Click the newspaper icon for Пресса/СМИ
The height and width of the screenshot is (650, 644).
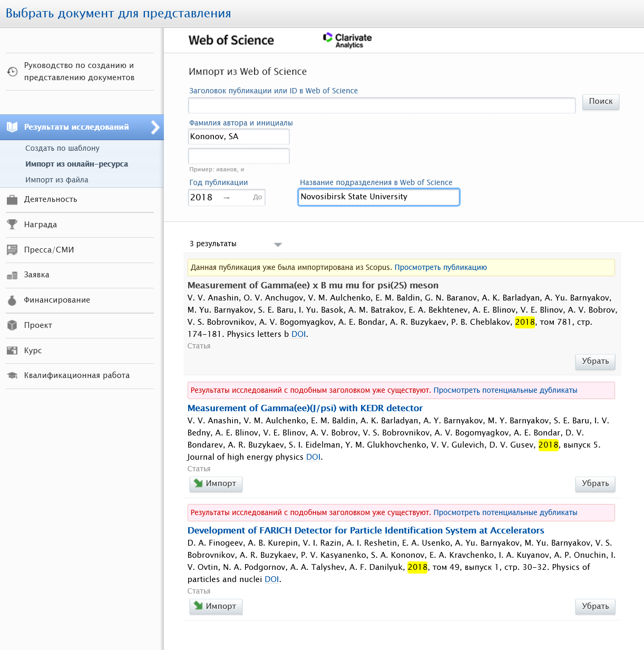12,250
